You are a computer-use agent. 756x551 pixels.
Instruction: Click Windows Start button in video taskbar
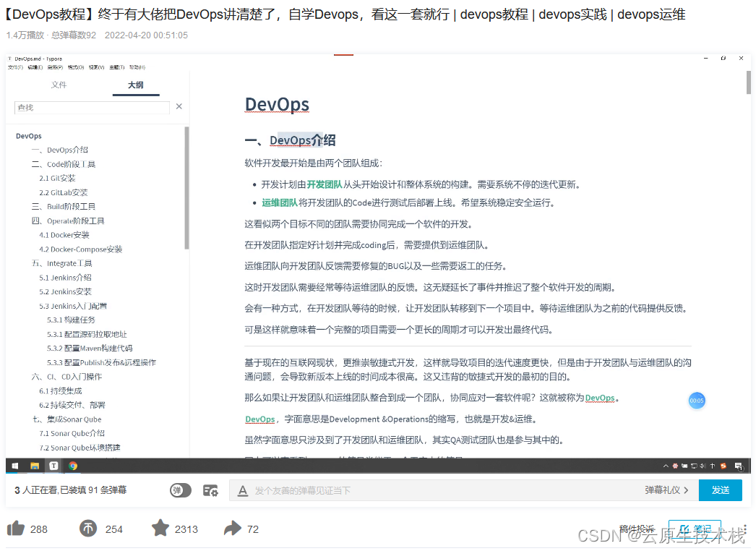15,466
